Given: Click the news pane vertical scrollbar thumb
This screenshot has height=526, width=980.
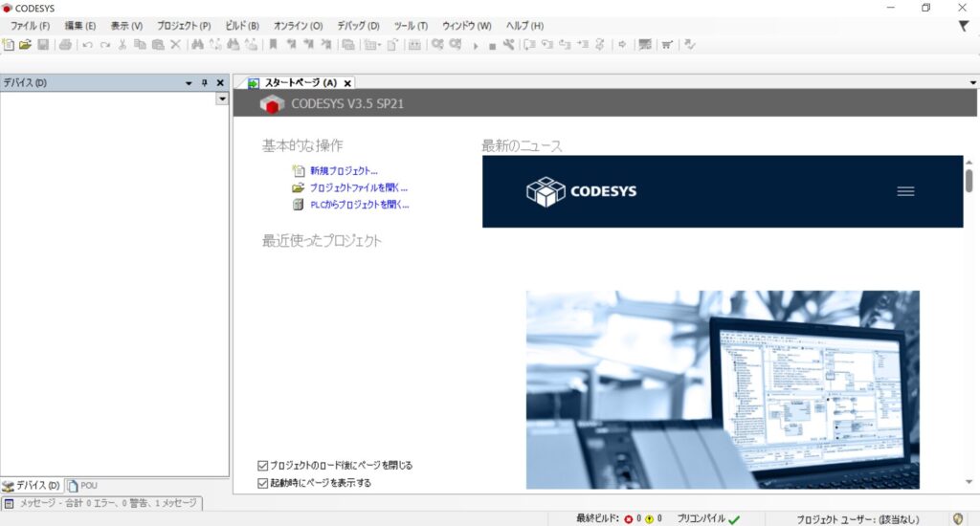Looking at the screenshot, I should 969,181.
